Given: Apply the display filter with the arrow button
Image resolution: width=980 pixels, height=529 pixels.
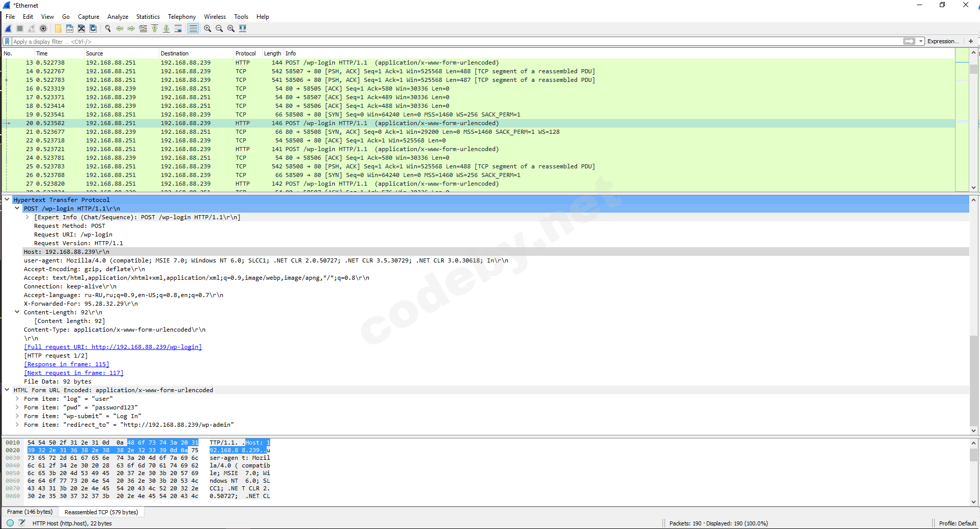Looking at the screenshot, I should point(909,41).
